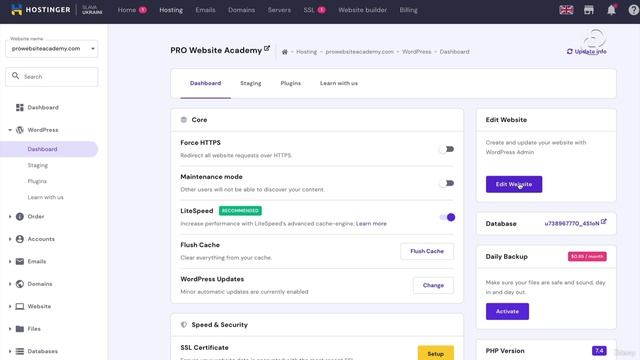Screen dimensions: 640x360
Task: Open the store icon in top bar
Action: [589, 10]
